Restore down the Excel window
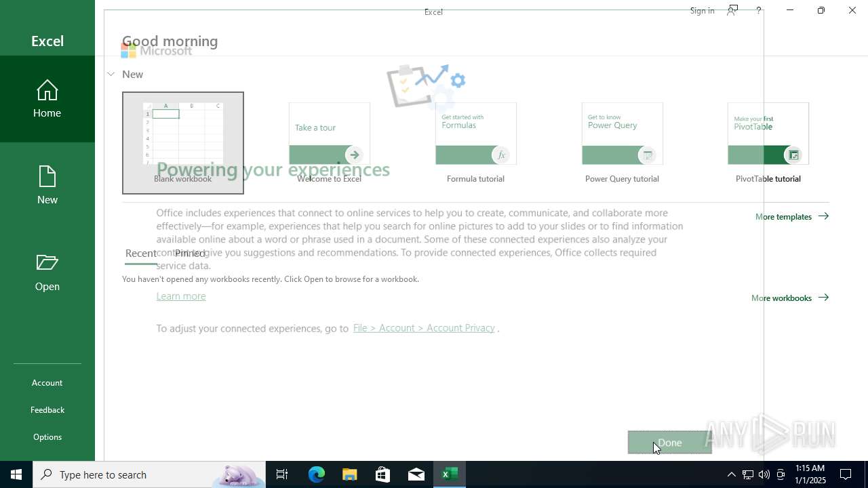Screen dimensions: 868x488 click(821, 10)
